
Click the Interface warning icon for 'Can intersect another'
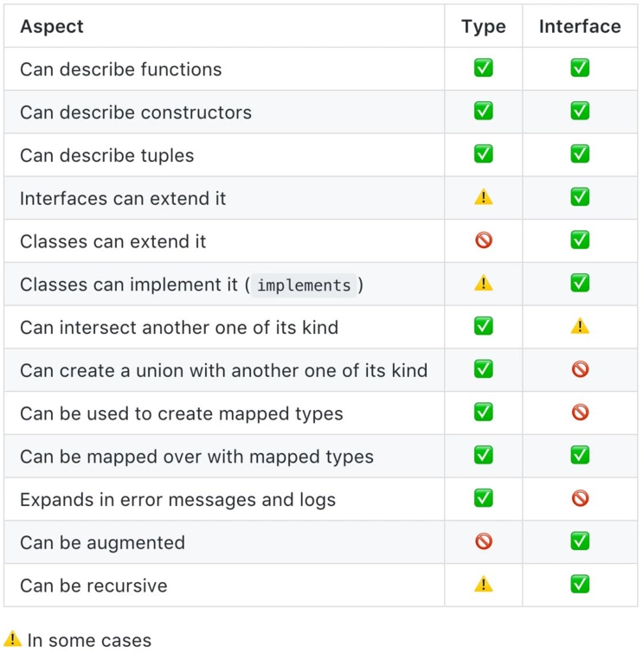pyautogui.click(x=580, y=326)
